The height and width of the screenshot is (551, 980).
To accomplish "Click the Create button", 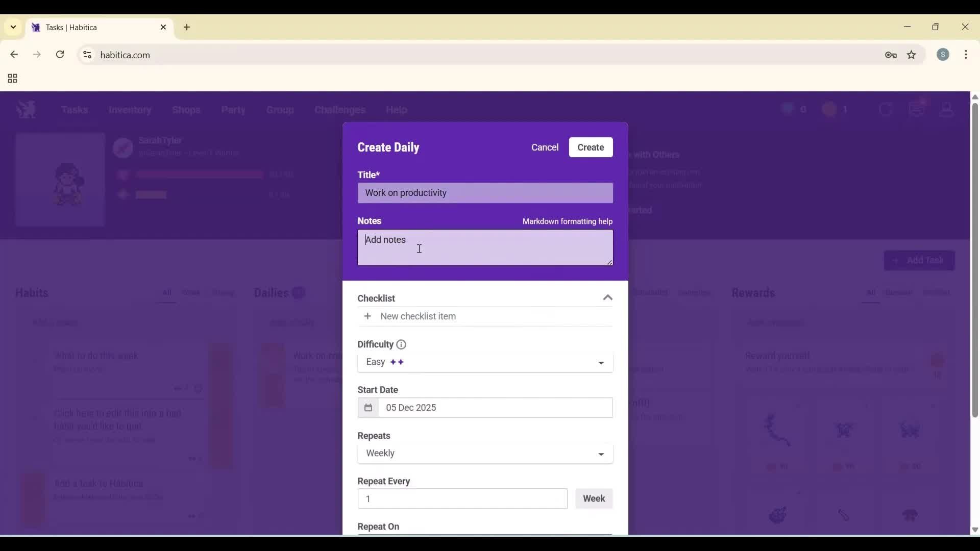I will point(591,147).
